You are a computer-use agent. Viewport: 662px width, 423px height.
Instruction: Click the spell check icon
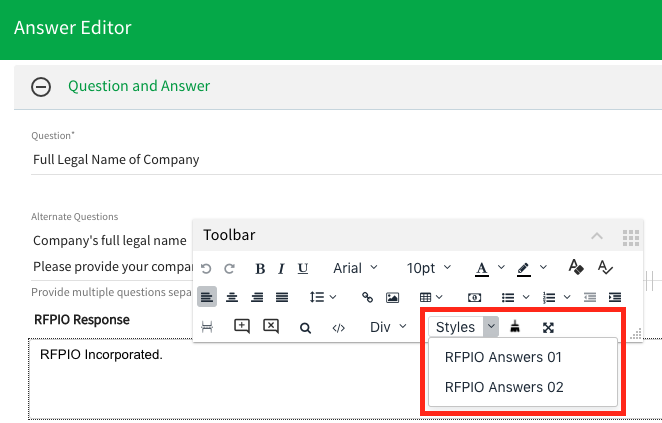click(x=605, y=267)
